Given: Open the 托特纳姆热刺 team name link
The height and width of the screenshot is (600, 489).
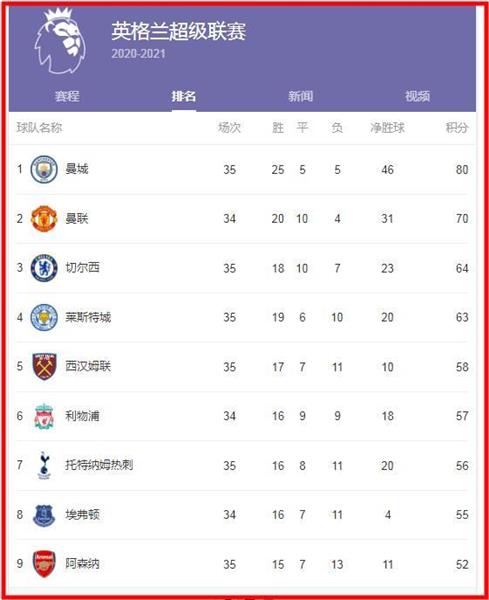Looking at the screenshot, I should [x=99, y=465].
